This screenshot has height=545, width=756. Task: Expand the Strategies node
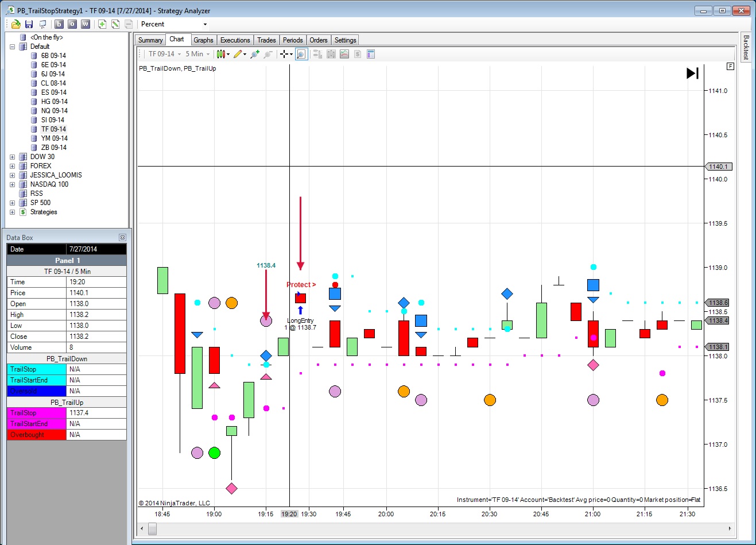12,212
